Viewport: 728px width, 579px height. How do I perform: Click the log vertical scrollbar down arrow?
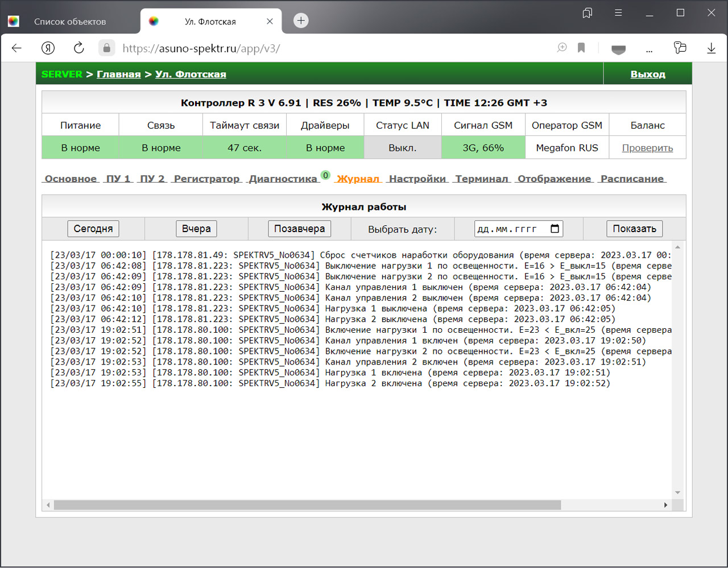pos(677,493)
